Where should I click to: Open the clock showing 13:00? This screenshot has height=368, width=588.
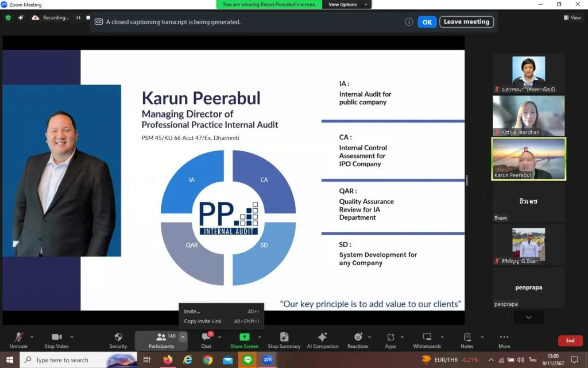pyautogui.click(x=553, y=360)
